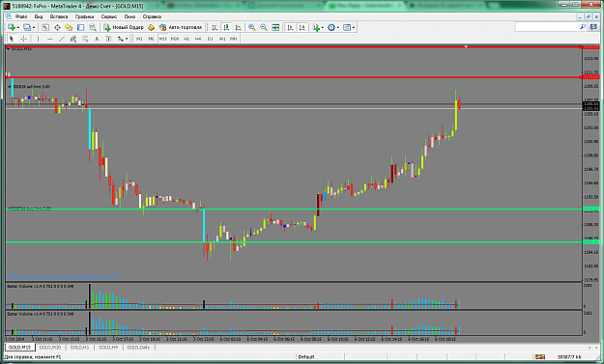
Task: Switch chart to H4 timeframe
Action: click(x=198, y=39)
